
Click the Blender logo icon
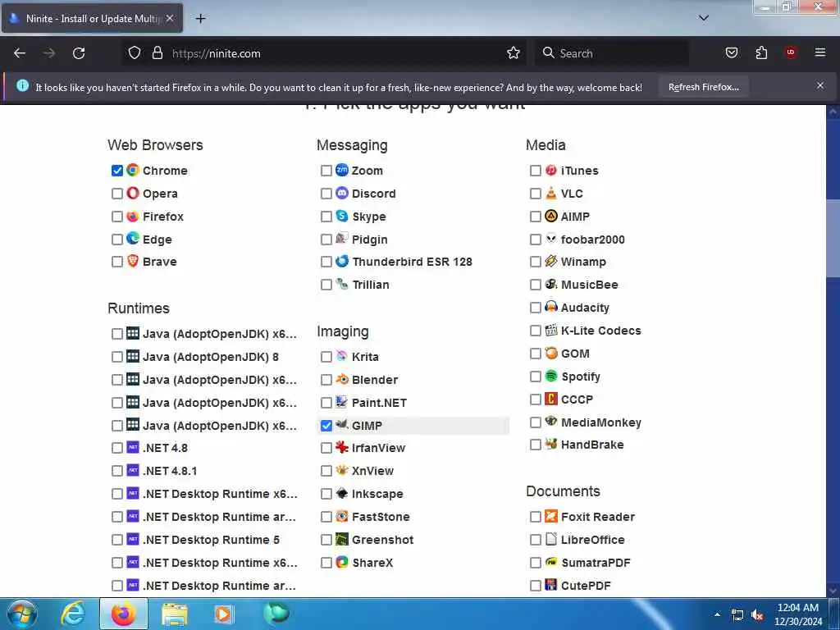342,379
